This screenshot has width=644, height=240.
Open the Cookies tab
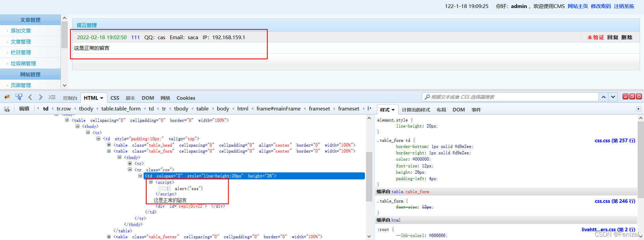click(186, 98)
